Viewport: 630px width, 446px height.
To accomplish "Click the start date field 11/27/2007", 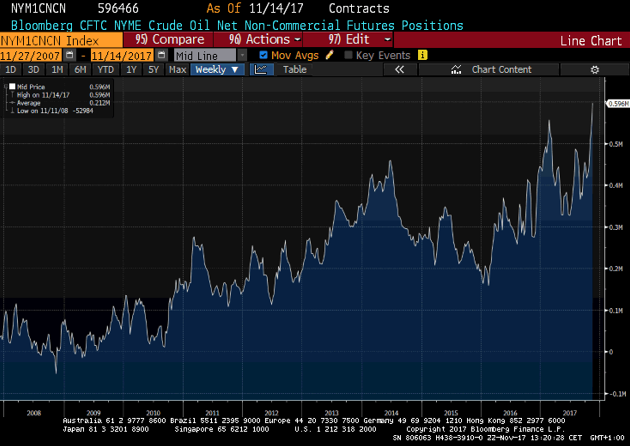I will tap(31, 55).
